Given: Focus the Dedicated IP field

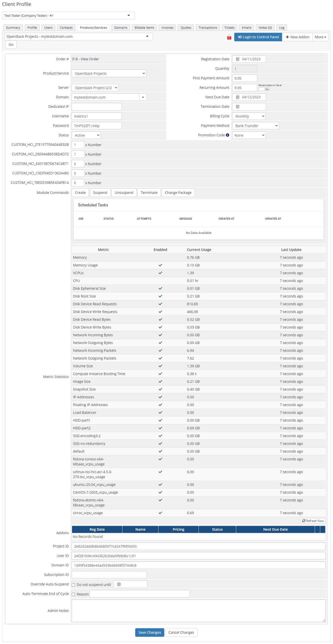Looking at the screenshot, I should pyautogui.click(x=96, y=107).
